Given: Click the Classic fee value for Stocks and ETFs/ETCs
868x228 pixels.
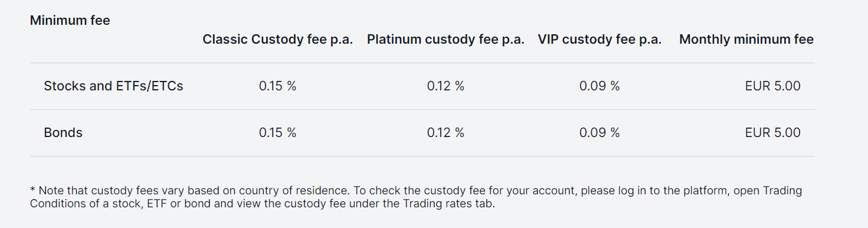Looking at the screenshot, I should [277, 86].
